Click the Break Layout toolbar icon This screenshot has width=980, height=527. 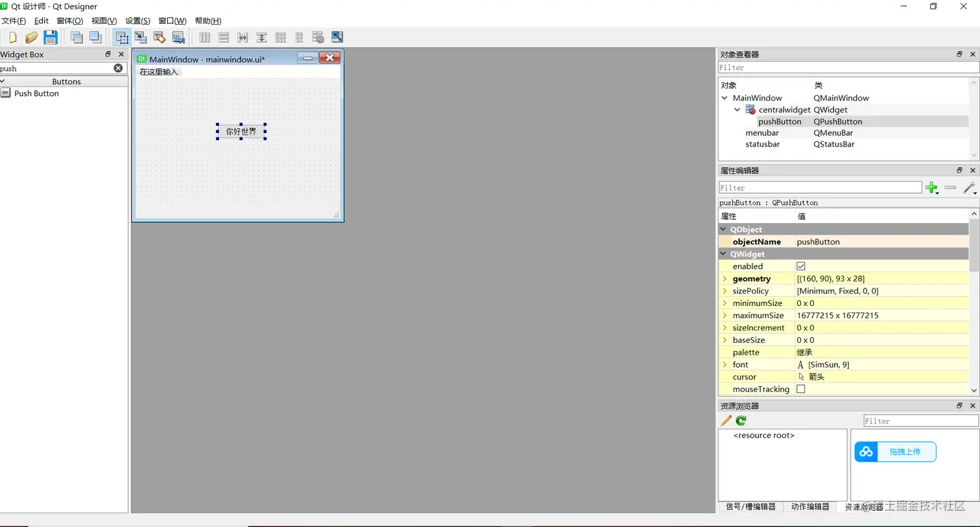(x=318, y=38)
